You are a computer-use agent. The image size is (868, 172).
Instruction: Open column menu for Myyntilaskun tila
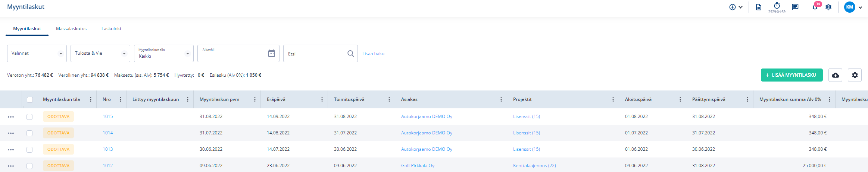(x=91, y=99)
